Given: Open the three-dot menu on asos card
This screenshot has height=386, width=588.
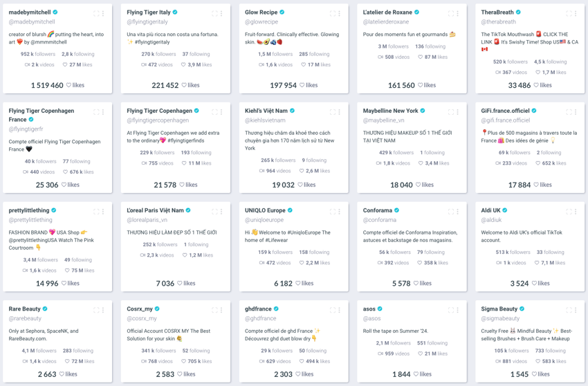Looking at the screenshot, I should (457, 310).
